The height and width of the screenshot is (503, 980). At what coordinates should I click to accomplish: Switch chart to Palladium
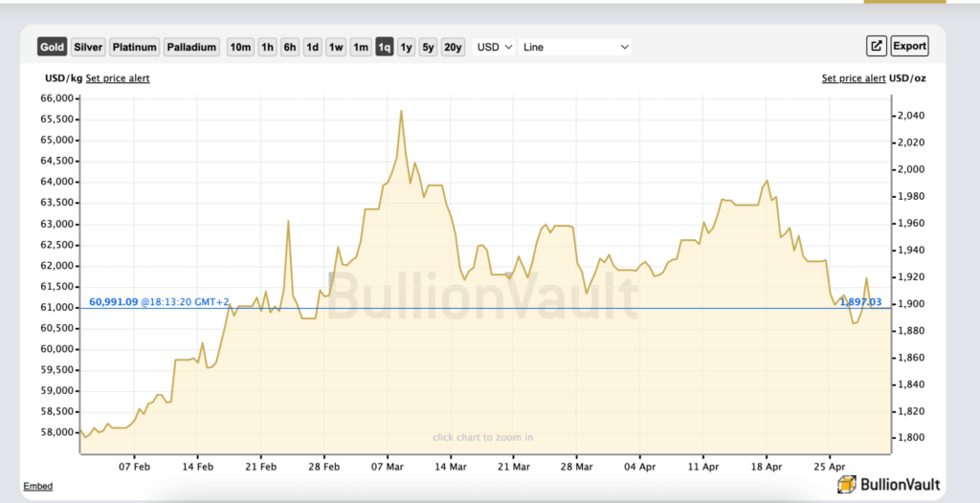(x=191, y=47)
